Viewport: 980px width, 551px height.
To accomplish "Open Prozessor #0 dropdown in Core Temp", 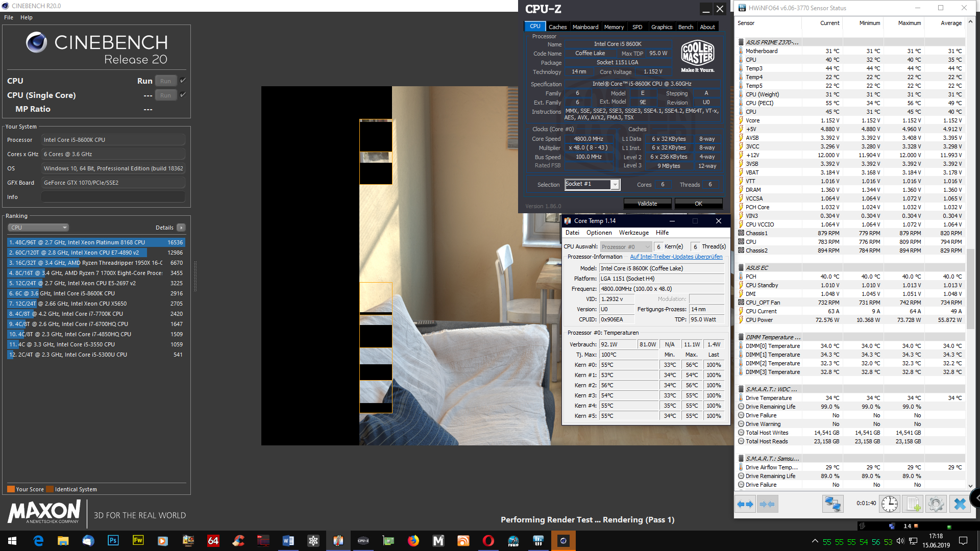I will (x=626, y=247).
